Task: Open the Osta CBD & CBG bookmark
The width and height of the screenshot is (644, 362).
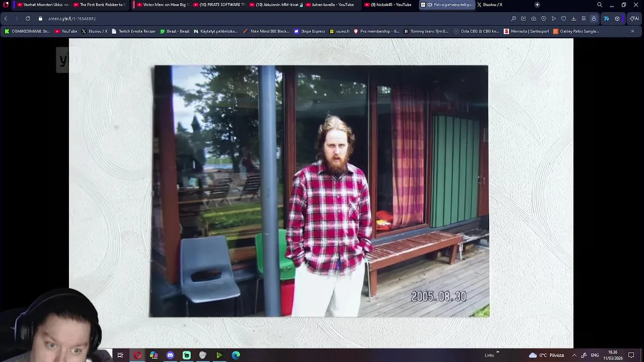Action: [476, 31]
